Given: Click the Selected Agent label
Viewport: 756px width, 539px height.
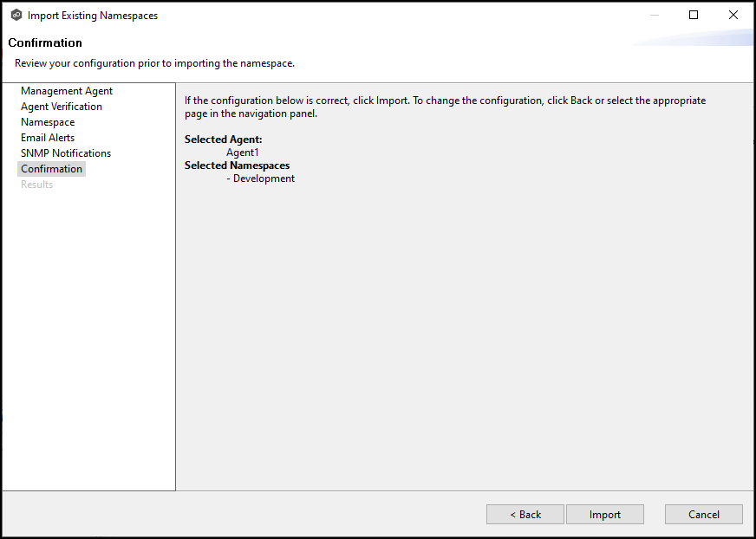Looking at the screenshot, I should pyautogui.click(x=223, y=140).
